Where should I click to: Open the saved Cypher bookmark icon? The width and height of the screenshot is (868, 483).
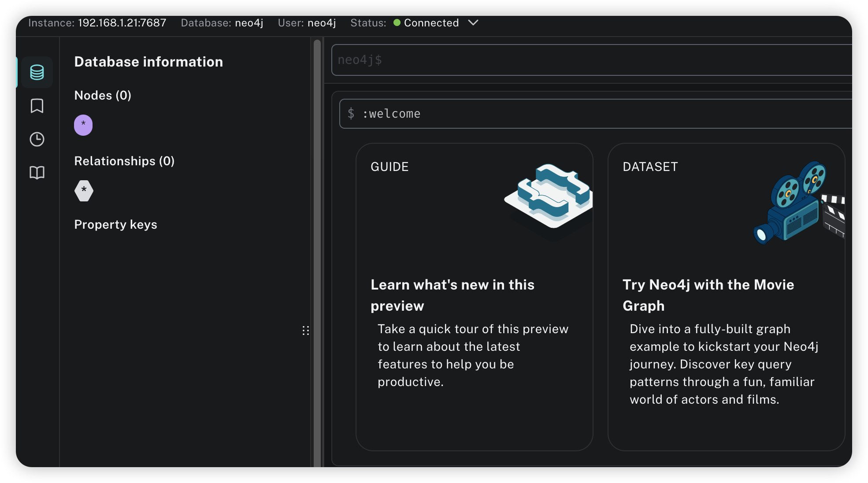click(37, 106)
